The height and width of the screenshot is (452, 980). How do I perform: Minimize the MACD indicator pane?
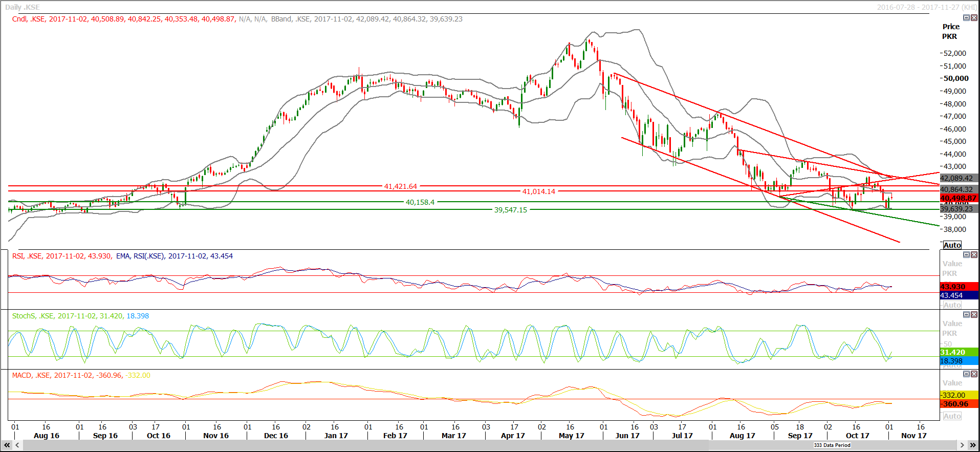[966, 374]
